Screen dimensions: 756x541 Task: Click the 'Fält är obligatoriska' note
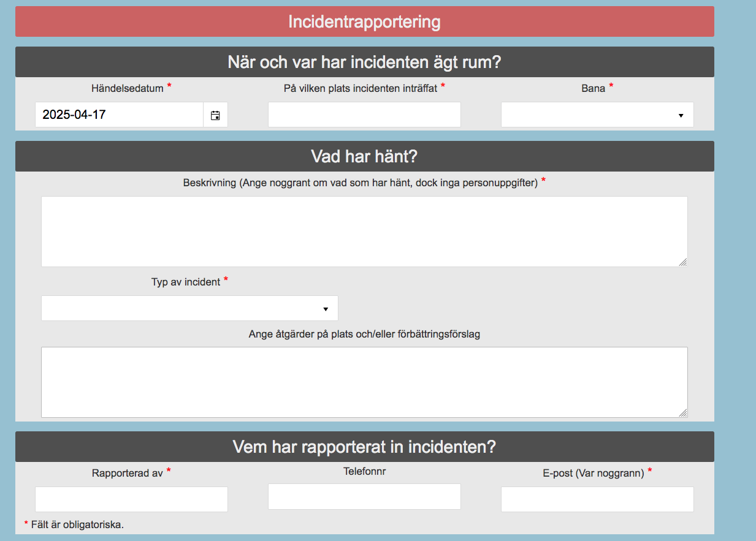(x=77, y=525)
